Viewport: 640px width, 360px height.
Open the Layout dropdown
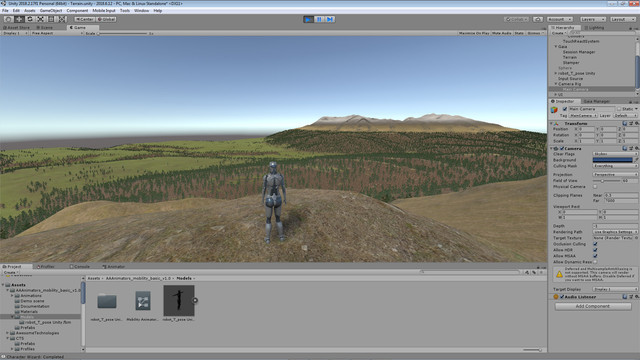[623, 19]
